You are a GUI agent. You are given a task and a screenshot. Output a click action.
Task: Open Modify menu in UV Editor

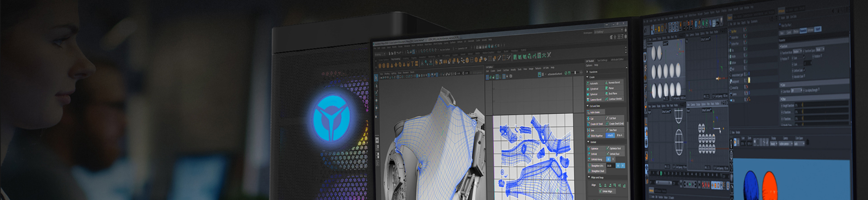[x=513, y=70]
